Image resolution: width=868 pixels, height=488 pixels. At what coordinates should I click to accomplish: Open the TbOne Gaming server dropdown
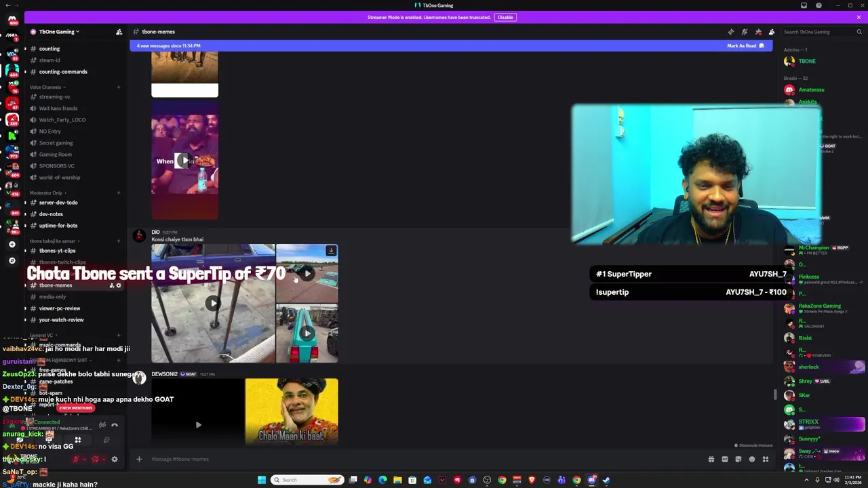tap(59, 32)
